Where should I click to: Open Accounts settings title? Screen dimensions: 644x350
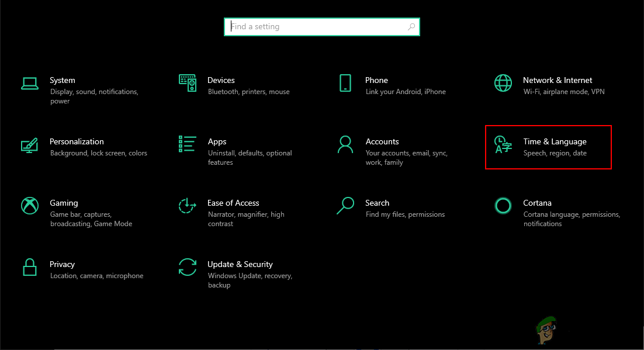382,141
